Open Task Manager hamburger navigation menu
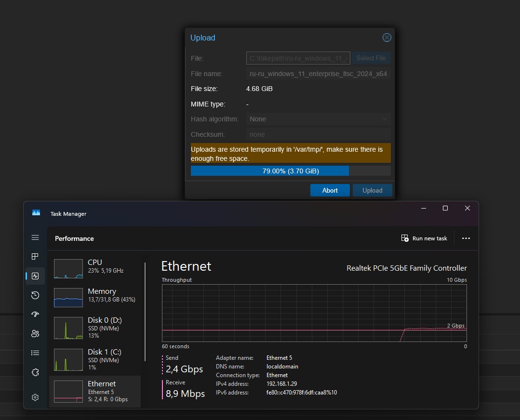Screen dimensions: 520x420 [x=35, y=237]
